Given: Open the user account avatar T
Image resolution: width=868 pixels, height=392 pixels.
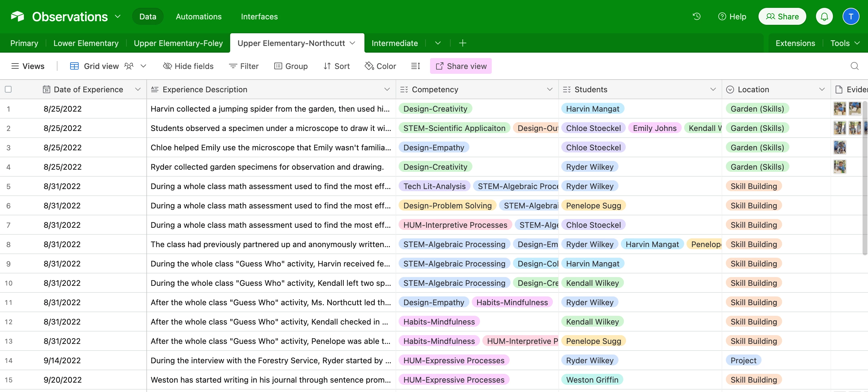Looking at the screenshot, I should [850, 16].
